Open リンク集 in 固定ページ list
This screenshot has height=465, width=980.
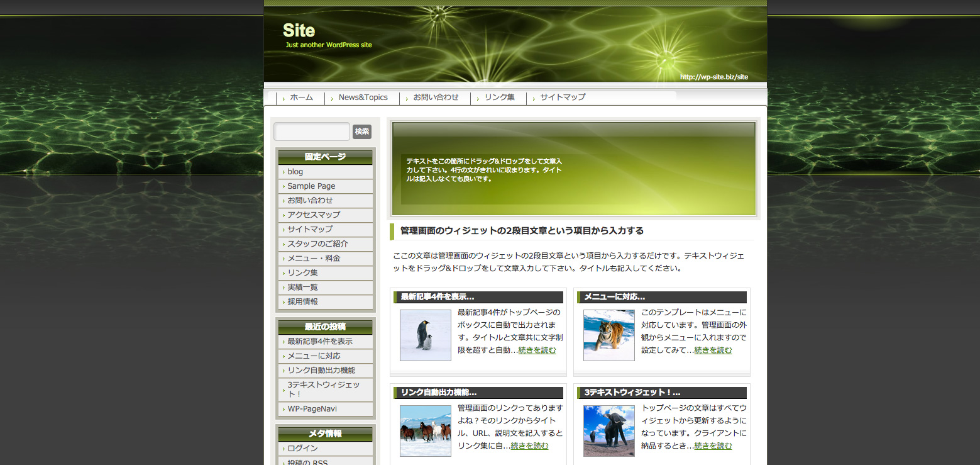coord(326,273)
